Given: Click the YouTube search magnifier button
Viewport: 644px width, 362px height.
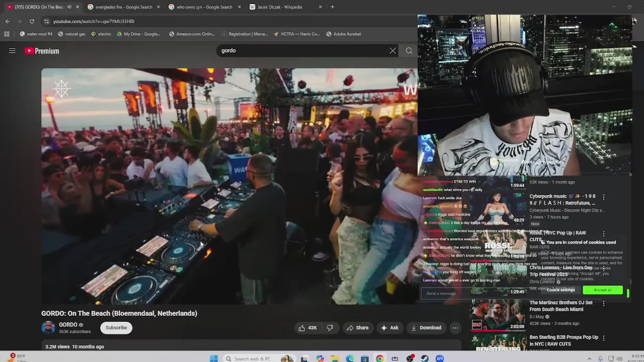Looking at the screenshot, I should (x=409, y=50).
